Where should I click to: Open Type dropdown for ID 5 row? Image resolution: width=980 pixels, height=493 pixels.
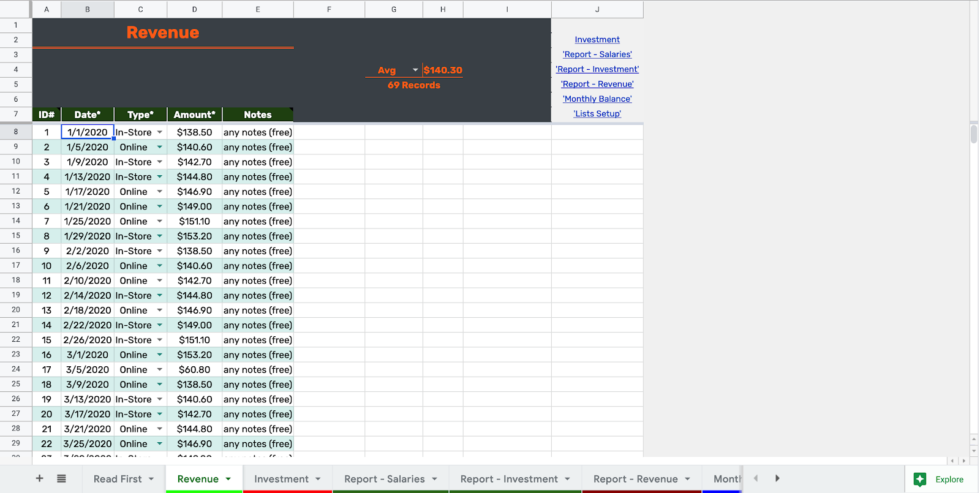(160, 192)
